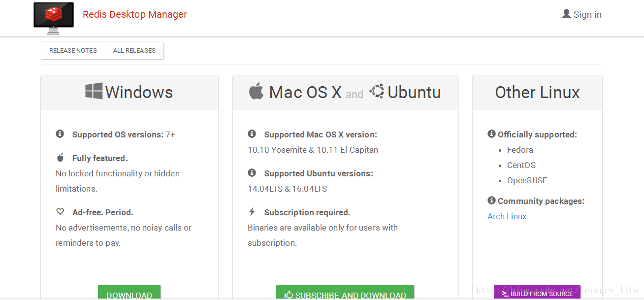Click the 'Binaries are available only for users with' text
Image resolution: width=644 pixels, height=300 pixels.
pyautogui.click(x=322, y=228)
